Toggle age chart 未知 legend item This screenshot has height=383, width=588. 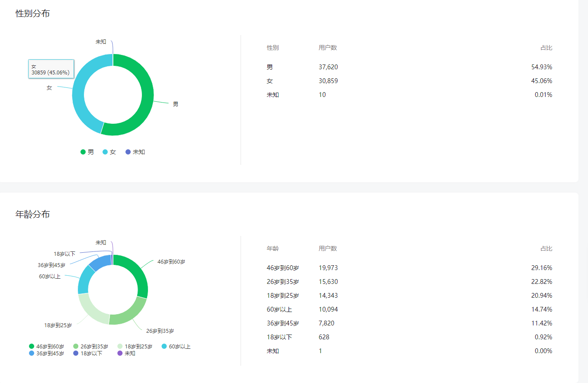(x=126, y=353)
